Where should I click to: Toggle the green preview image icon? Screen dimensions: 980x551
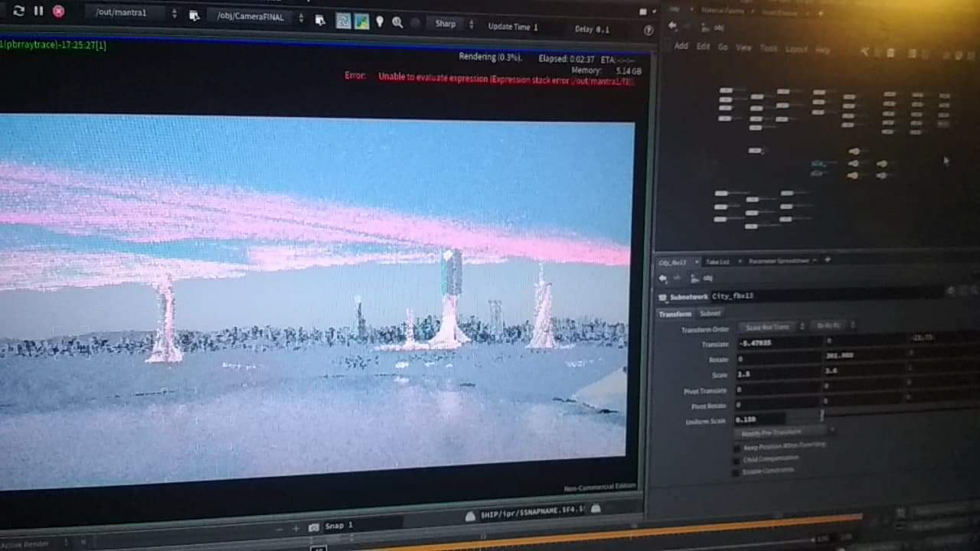point(361,21)
